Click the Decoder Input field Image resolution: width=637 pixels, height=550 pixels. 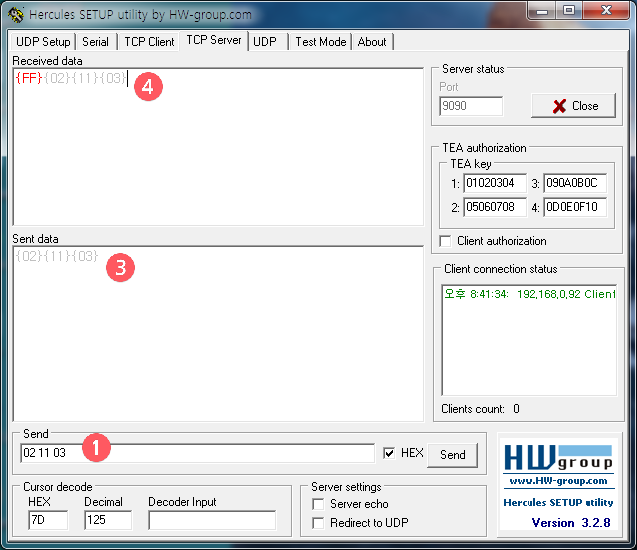(212, 520)
